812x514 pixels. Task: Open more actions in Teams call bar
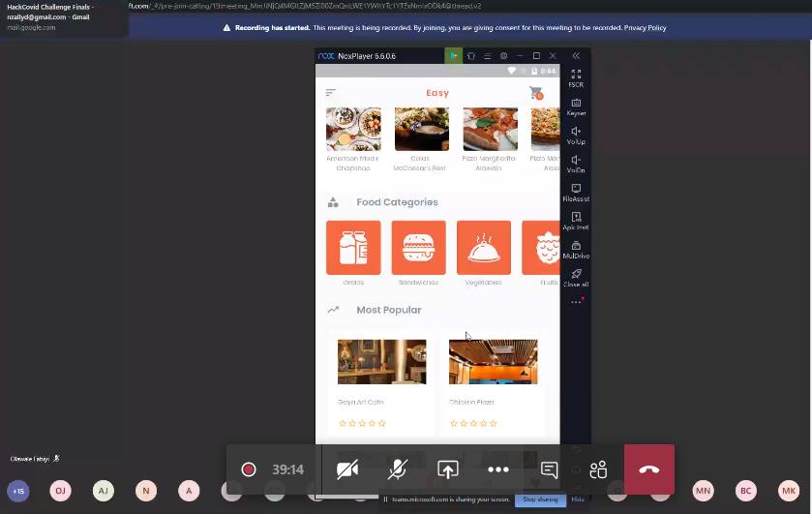pos(498,469)
